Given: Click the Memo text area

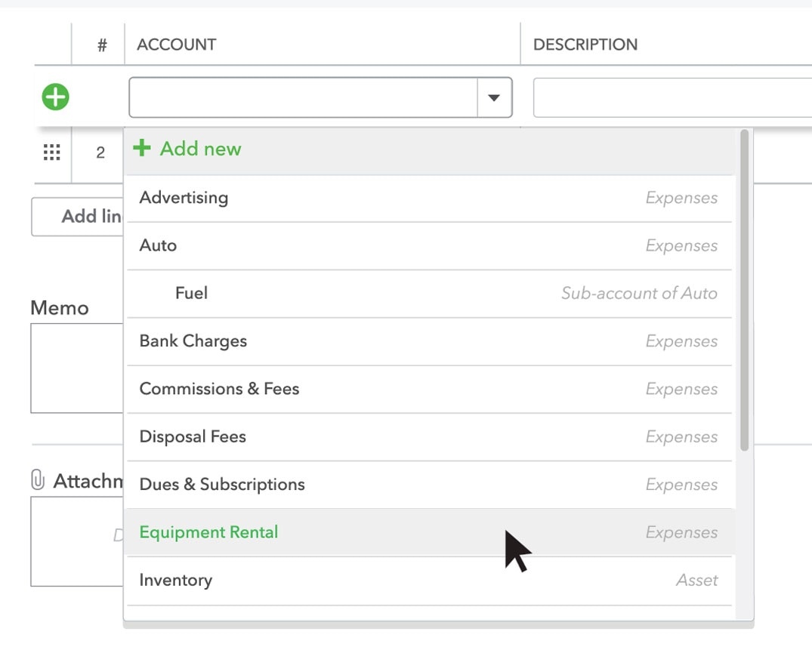Looking at the screenshot, I should click(76, 368).
